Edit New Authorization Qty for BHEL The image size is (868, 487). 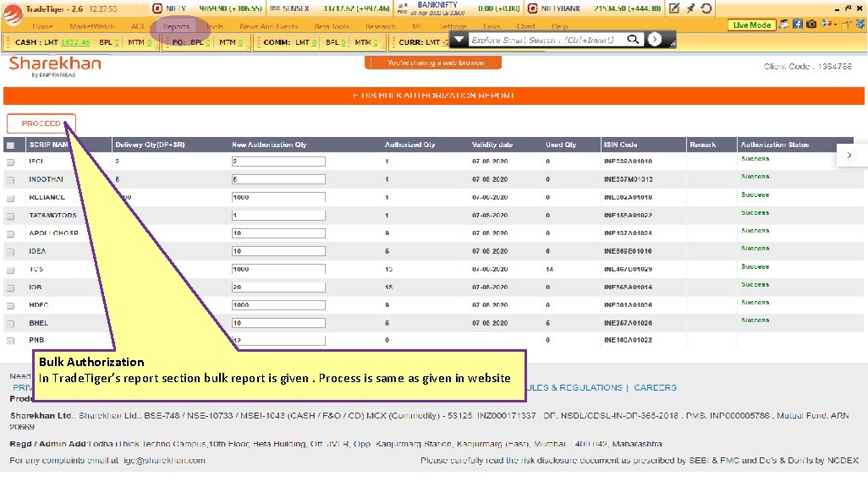point(278,323)
